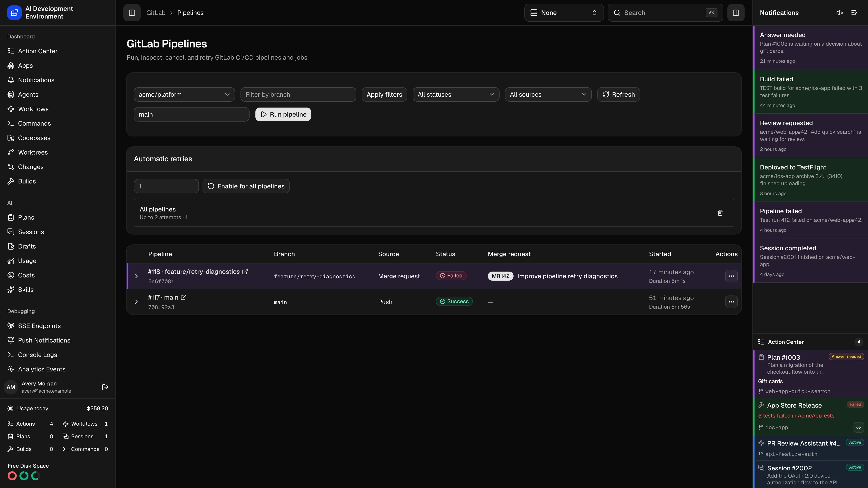This screenshot has width=868, height=488.
Task: Click the Run pipeline button
Action: tap(283, 114)
